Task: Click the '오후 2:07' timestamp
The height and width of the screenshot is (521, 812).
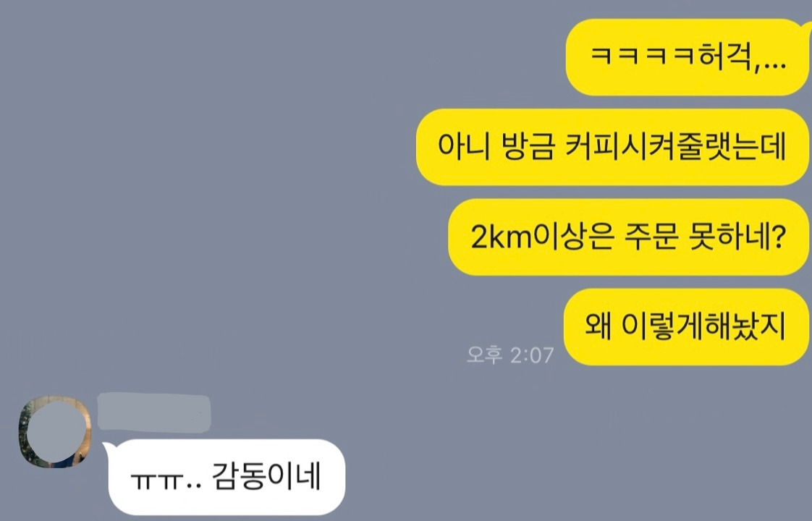Action: click(510, 355)
